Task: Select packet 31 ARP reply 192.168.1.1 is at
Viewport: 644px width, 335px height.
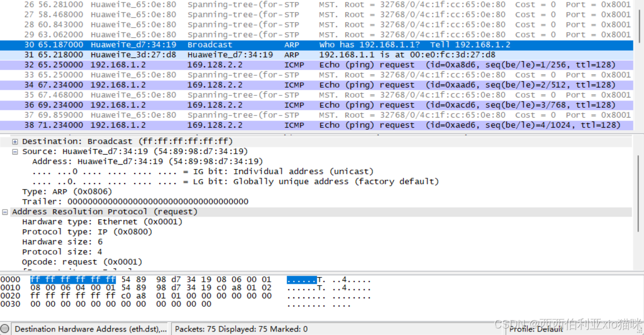Action: tap(316, 55)
